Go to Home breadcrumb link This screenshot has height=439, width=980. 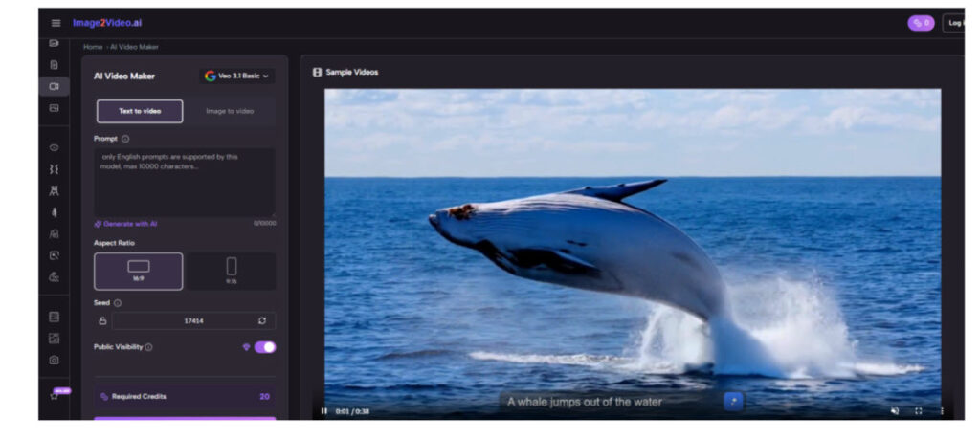[x=92, y=47]
